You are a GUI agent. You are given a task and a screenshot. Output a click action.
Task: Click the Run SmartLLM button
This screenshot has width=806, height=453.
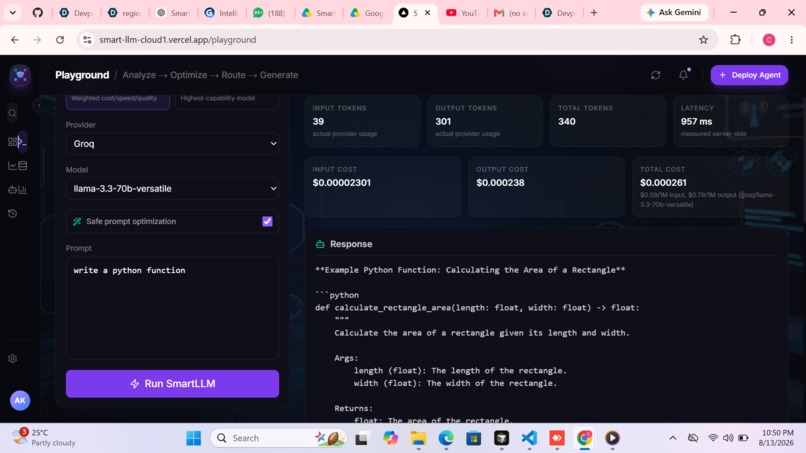pos(172,384)
